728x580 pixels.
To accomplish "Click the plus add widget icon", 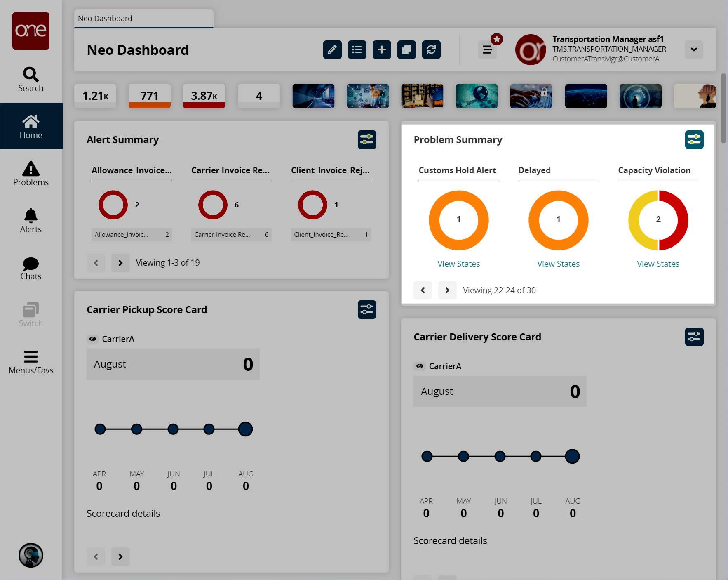I will (x=382, y=50).
